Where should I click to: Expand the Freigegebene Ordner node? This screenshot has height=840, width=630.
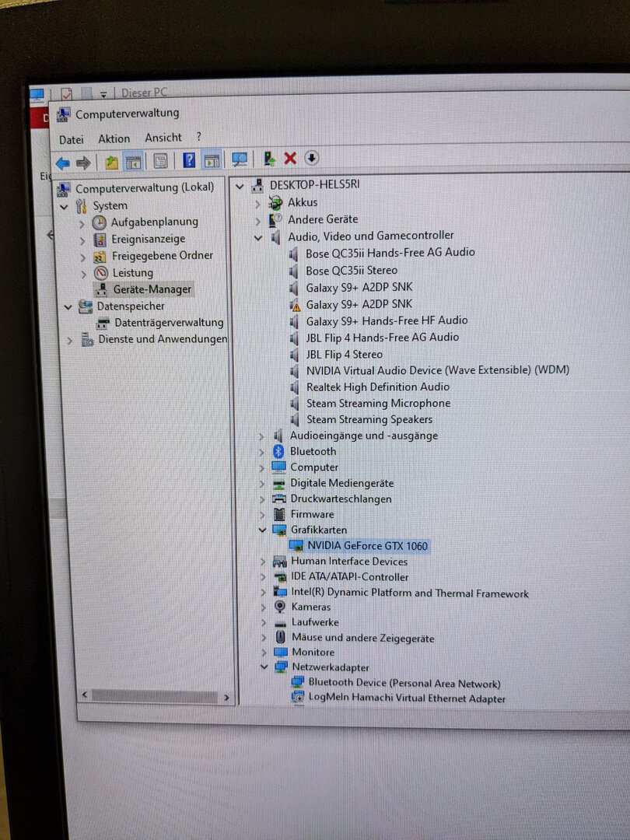82,257
